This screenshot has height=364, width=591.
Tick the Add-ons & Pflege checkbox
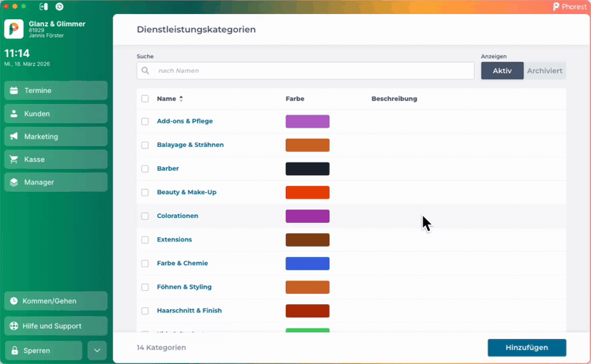pos(145,121)
